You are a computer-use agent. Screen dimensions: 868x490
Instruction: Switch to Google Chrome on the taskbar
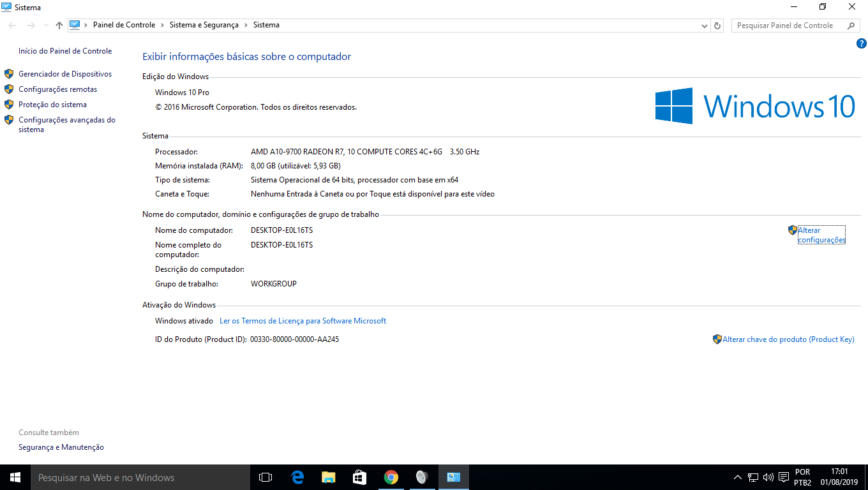point(391,477)
